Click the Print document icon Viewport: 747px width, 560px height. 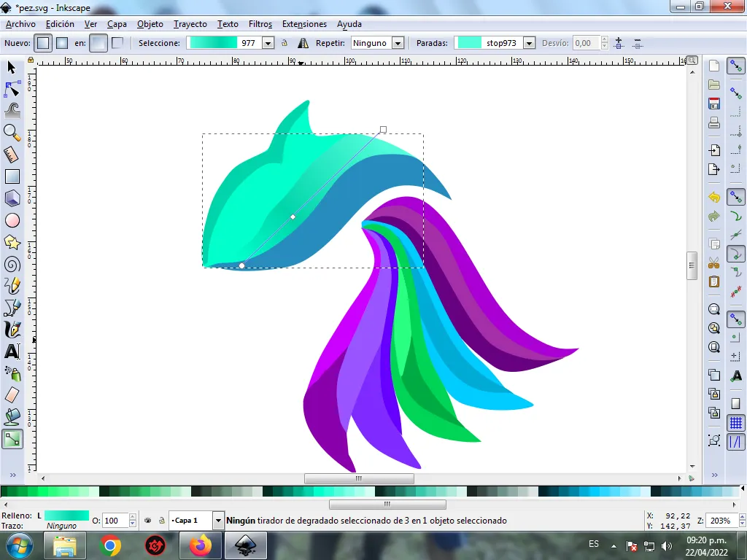[713, 122]
